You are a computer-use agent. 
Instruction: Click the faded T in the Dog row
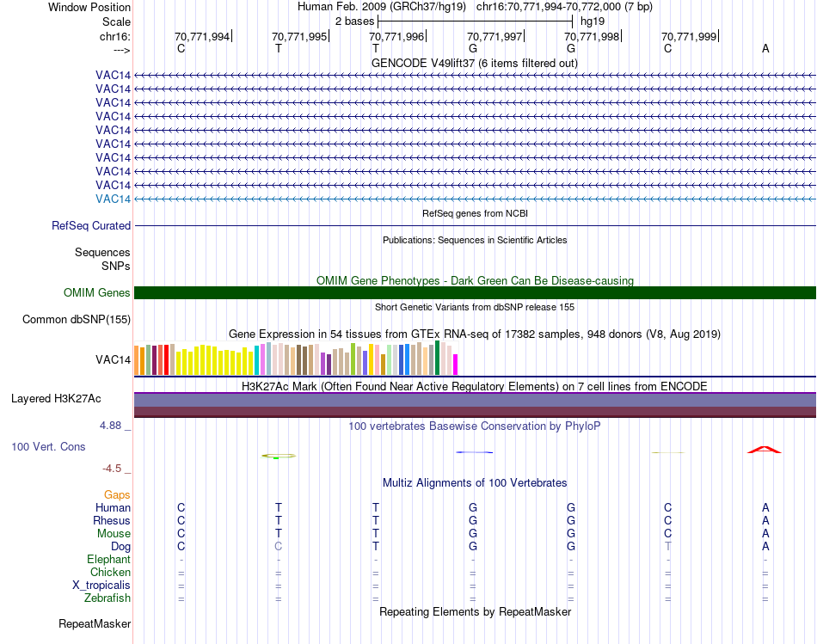[668, 547]
